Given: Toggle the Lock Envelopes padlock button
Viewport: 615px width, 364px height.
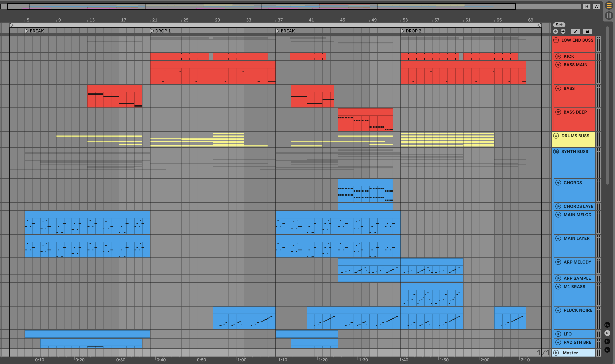Looking at the screenshot, I should click(x=587, y=31).
